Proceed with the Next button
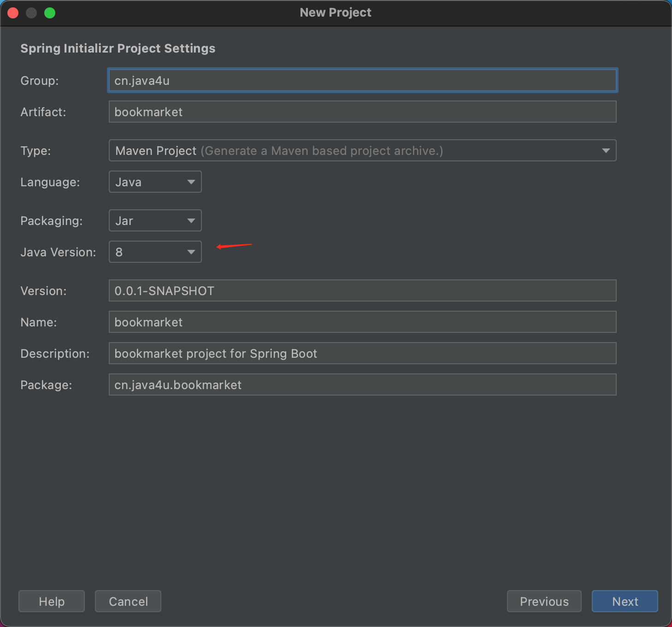672x627 pixels. click(625, 602)
